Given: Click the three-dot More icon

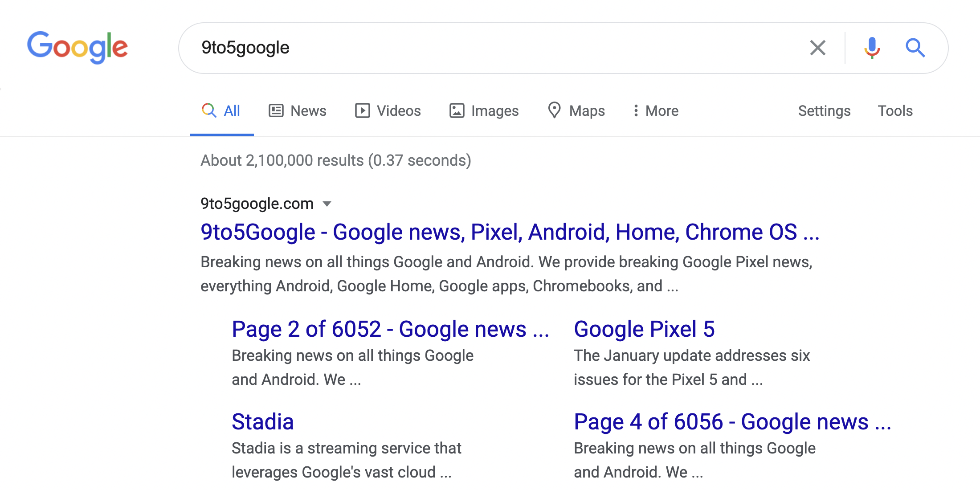Looking at the screenshot, I should pos(636,110).
